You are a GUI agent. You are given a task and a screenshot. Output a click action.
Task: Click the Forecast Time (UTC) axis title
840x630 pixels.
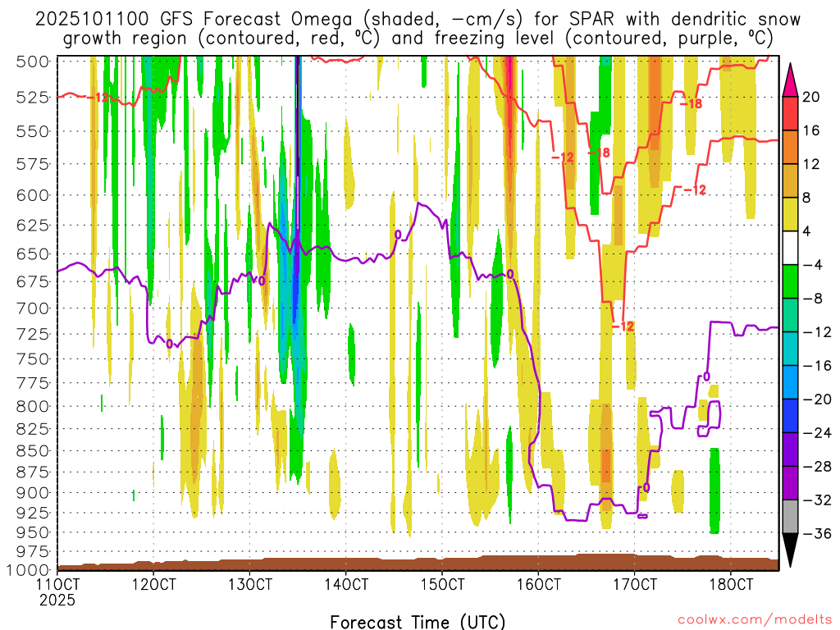click(x=418, y=622)
